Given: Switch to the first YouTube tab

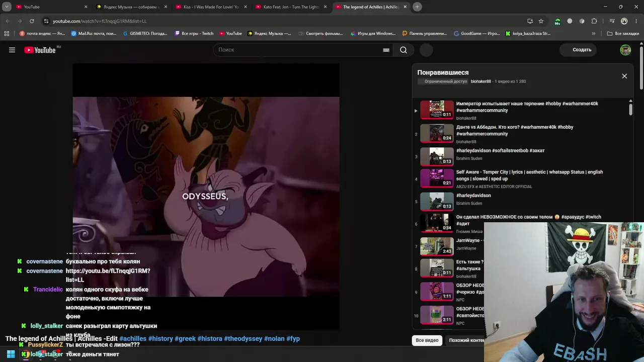Looking at the screenshot, I should click(52, 7).
